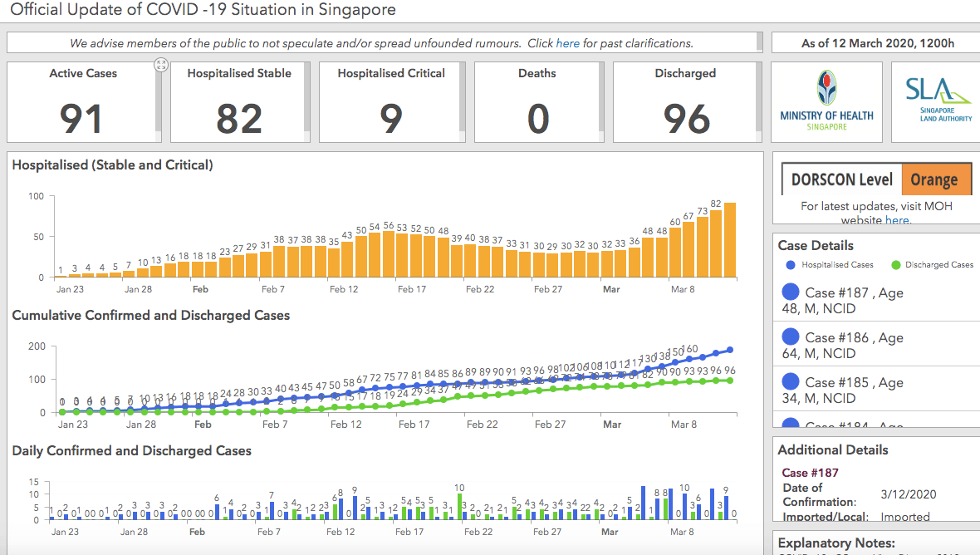Click the scrollbar on the advisory banner
The height and width of the screenshot is (555, 980).
point(759,42)
